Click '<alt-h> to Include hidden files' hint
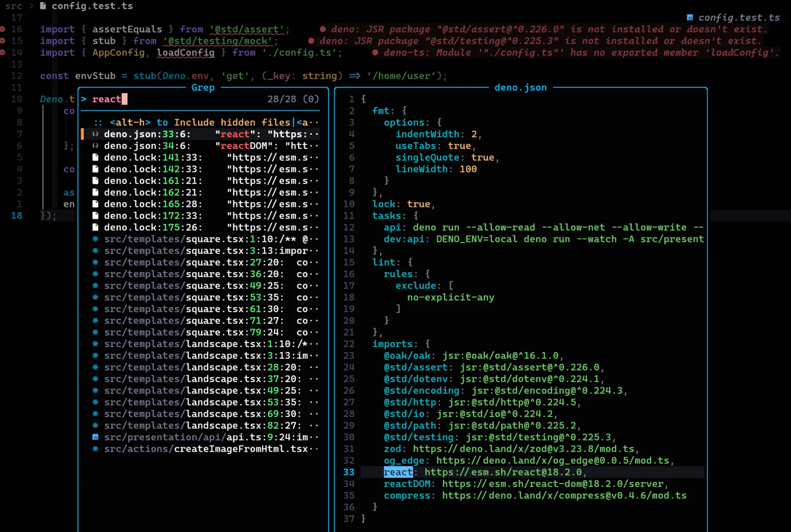The width and height of the screenshot is (791, 532). tap(200, 122)
